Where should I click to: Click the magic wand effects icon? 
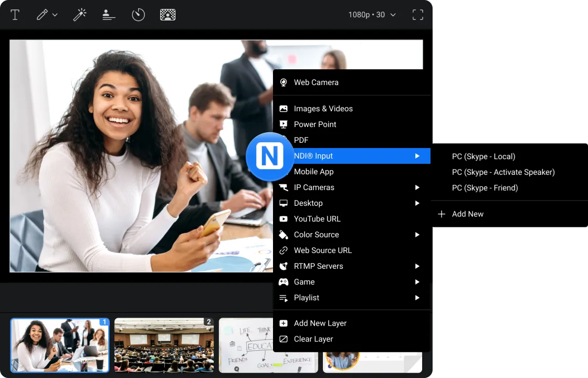click(x=79, y=15)
